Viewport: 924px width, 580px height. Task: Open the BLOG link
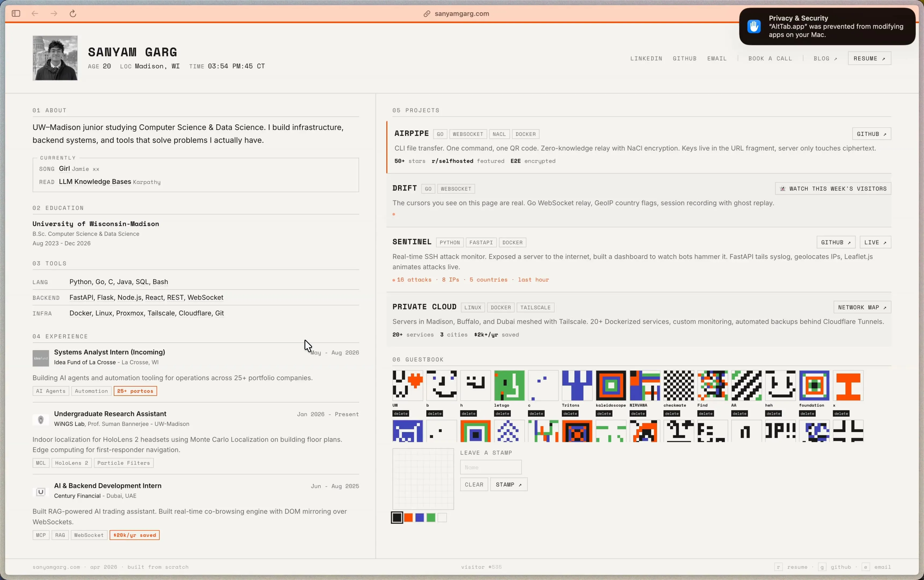coord(825,58)
